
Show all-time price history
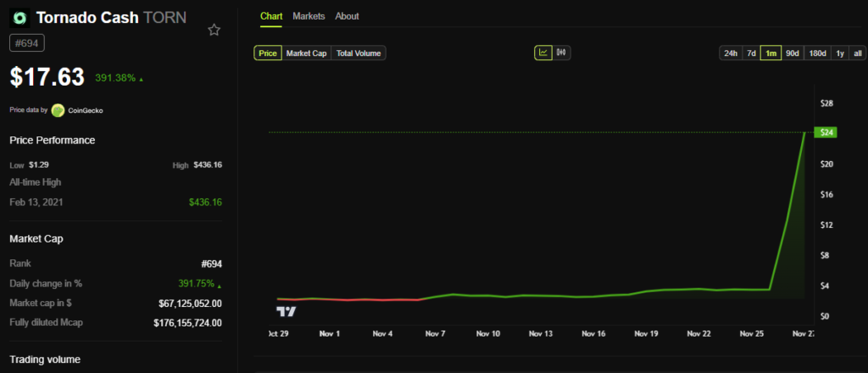(x=858, y=53)
